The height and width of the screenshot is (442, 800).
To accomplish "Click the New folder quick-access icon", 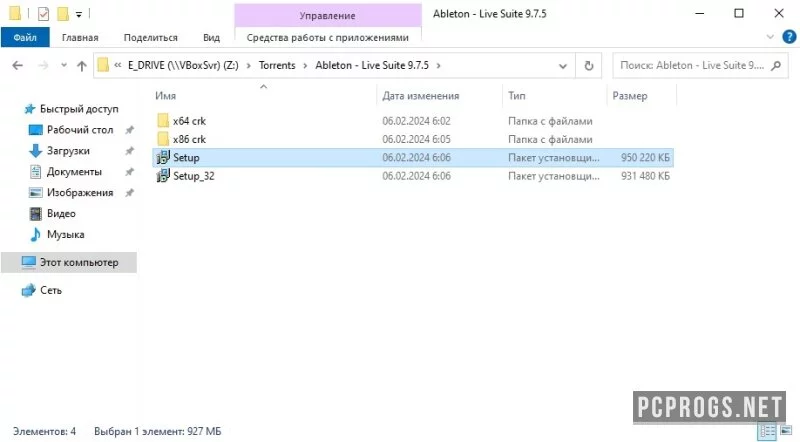I will (x=63, y=14).
